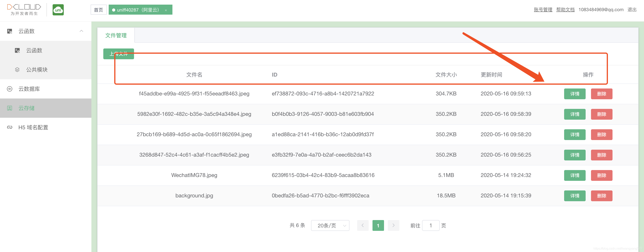Click file name f45addbe-e99a-4925-9f31-f55eeadf8463.jpeg
Image resolution: width=644 pixels, height=252 pixels.
click(x=194, y=94)
